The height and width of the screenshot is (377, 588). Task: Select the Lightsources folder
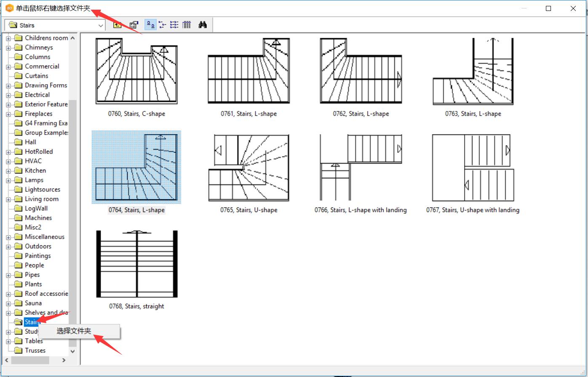[43, 189]
